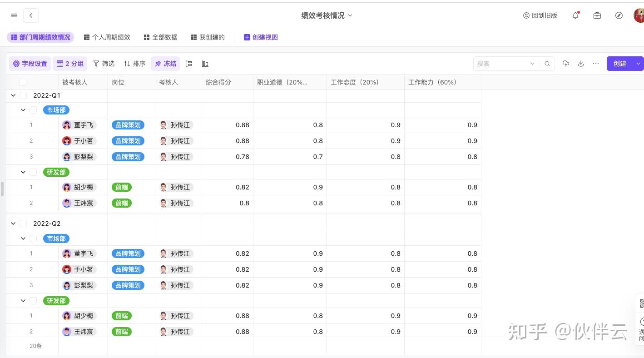Collapse 研发部 under 2022-Q1
The height and width of the screenshot is (358, 644).
click(23, 172)
